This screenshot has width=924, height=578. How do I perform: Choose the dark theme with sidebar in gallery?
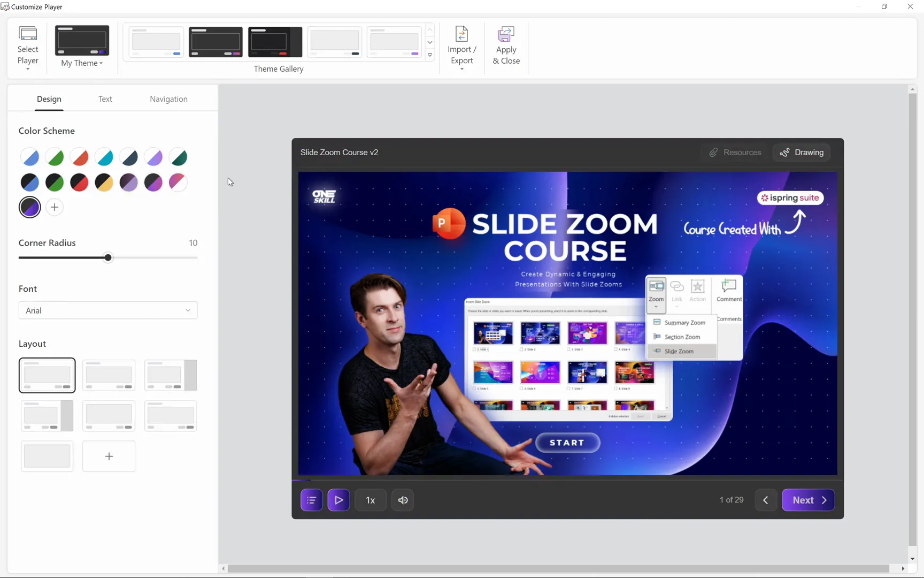click(x=275, y=42)
